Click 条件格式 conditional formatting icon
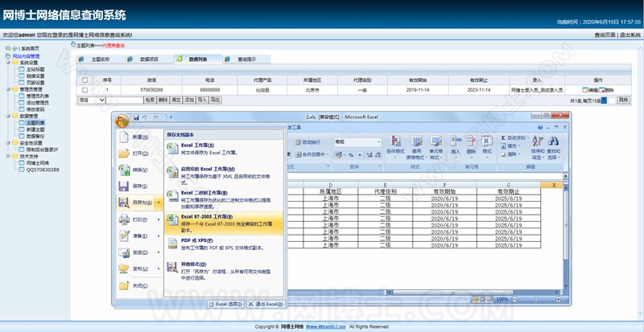 pos(395,141)
